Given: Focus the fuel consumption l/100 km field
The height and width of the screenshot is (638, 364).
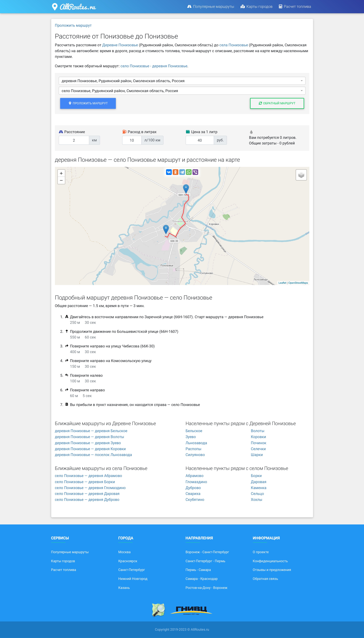Looking at the screenshot, I should pyautogui.click(x=132, y=140).
